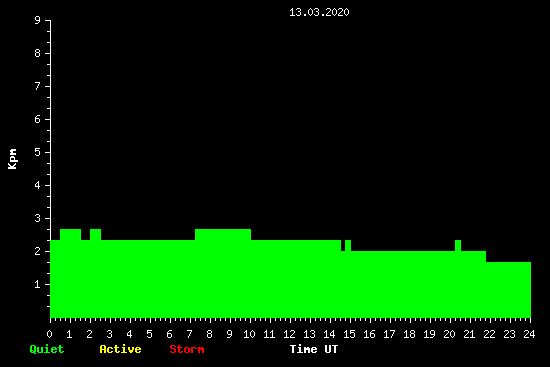The height and width of the screenshot is (367, 550).
Task: Click hour 20 on time axis
Action: tap(449, 334)
